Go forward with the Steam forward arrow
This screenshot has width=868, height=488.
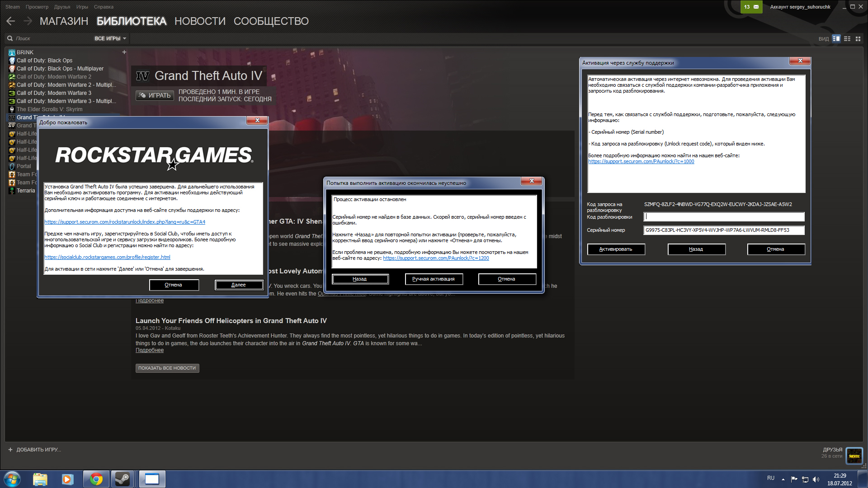tap(28, 21)
